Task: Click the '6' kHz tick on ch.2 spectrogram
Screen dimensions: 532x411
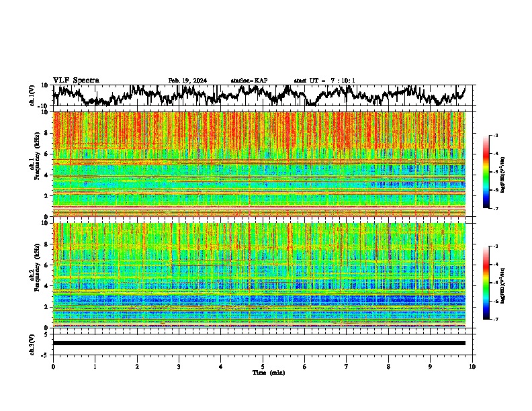Action: [x=46, y=265]
